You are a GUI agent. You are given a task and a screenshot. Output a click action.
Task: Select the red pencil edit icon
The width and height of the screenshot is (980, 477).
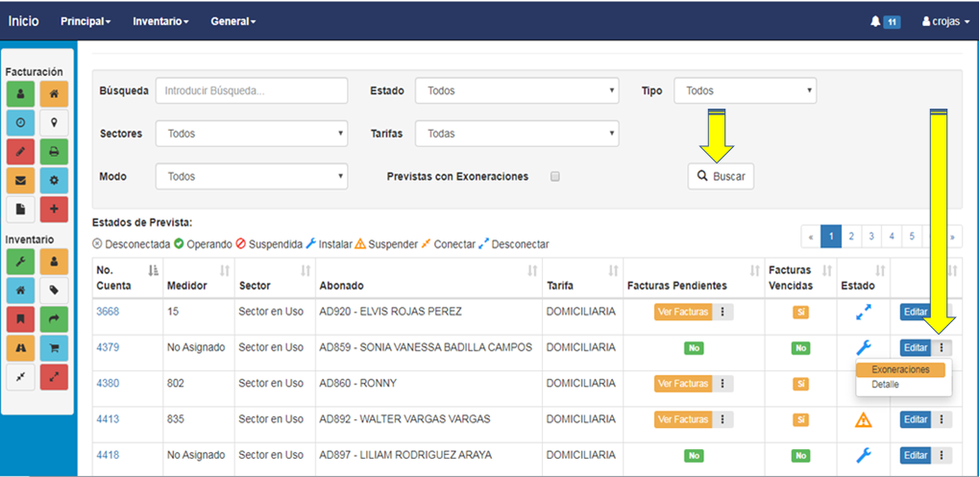(20, 152)
